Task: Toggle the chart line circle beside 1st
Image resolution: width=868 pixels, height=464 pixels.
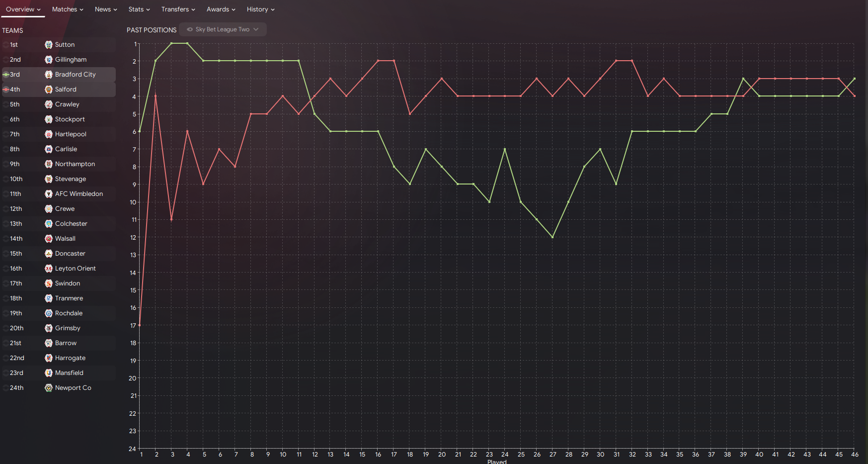Action: click(x=6, y=45)
